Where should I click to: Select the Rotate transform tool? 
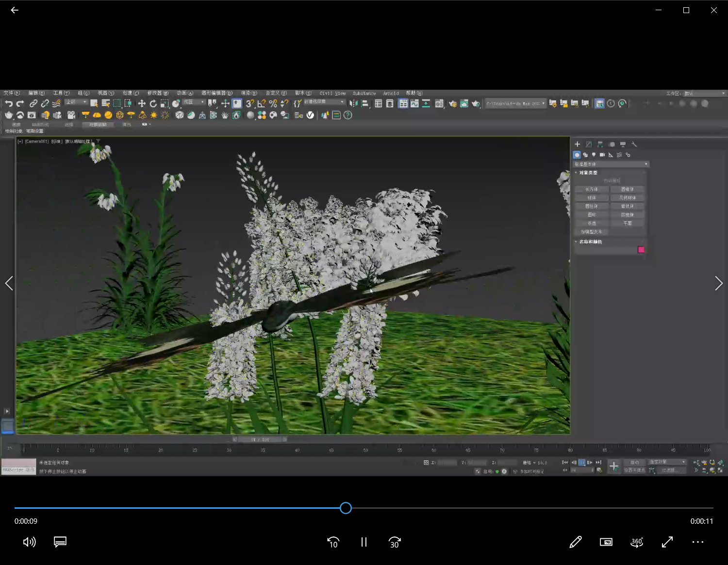point(153,103)
